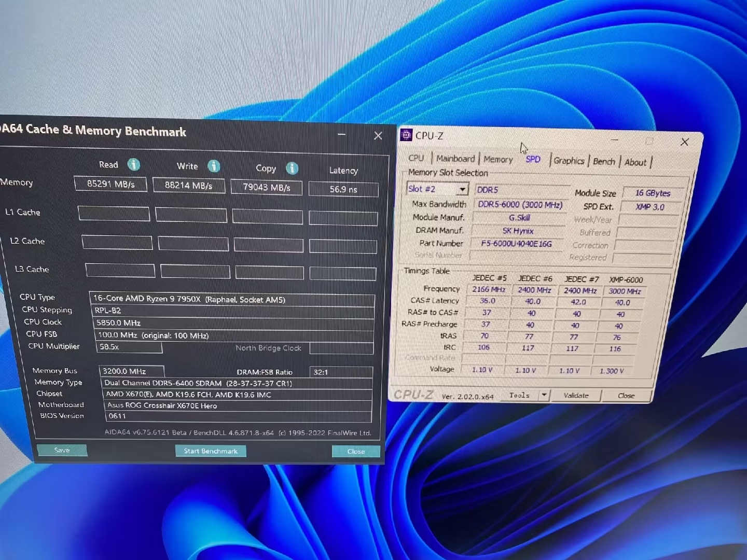Click the Part Number F5-6000U4040E16G
Viewport: 747px width, 560px height.
(516, 244)
